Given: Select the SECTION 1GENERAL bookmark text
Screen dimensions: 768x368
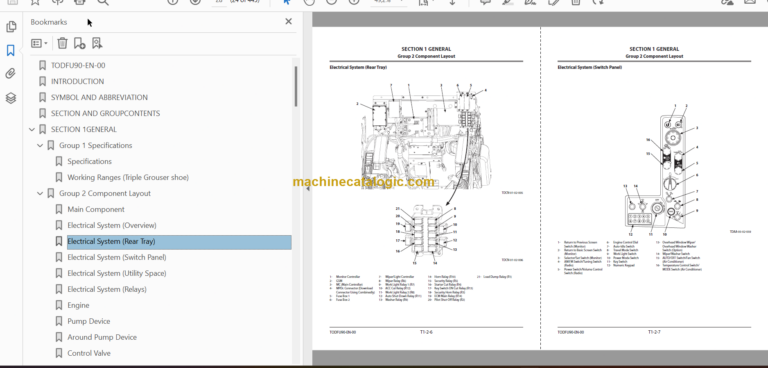Looking at the screenshot, I should pyautogui.click(x=84, y=129).
